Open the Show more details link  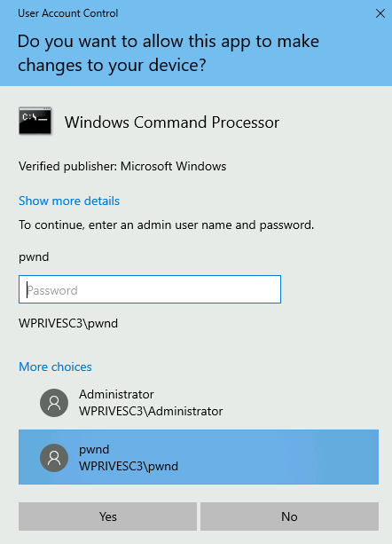[x=69, y=201]
